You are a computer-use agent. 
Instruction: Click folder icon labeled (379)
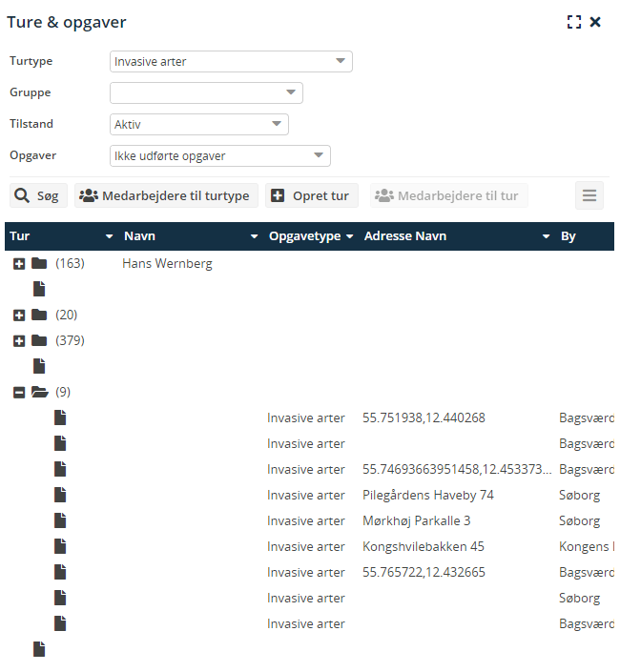coord(39,340)
